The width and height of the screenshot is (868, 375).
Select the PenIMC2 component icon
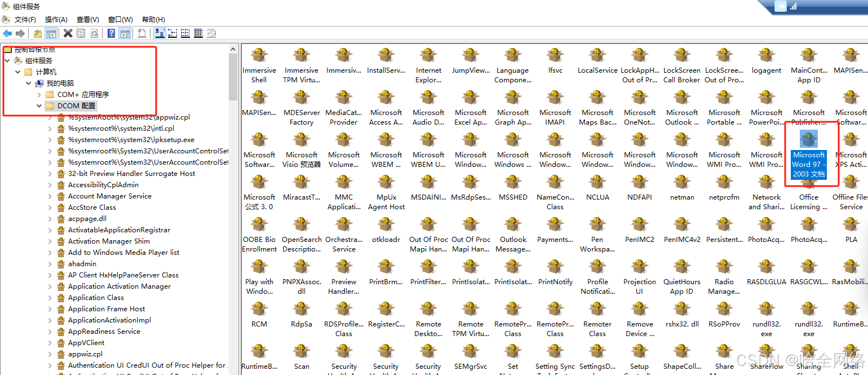(640, 230)
